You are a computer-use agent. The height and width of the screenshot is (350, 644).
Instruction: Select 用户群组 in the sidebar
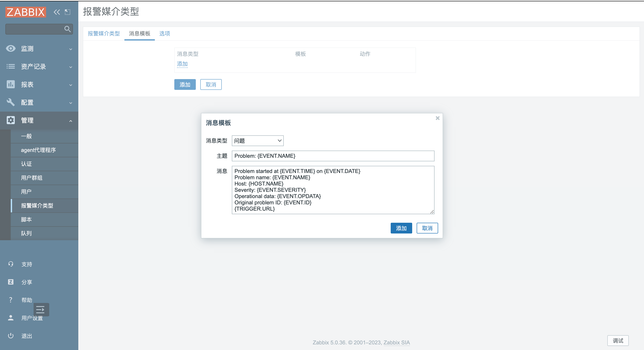(32, 178)
